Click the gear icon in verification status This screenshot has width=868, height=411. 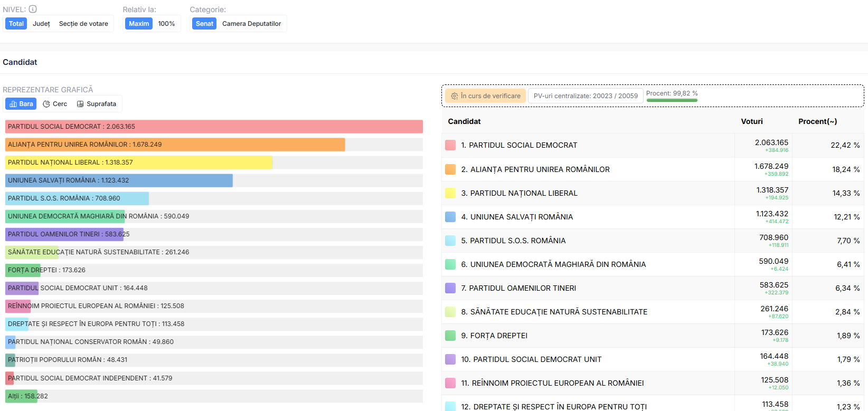(x=454, y=96)
